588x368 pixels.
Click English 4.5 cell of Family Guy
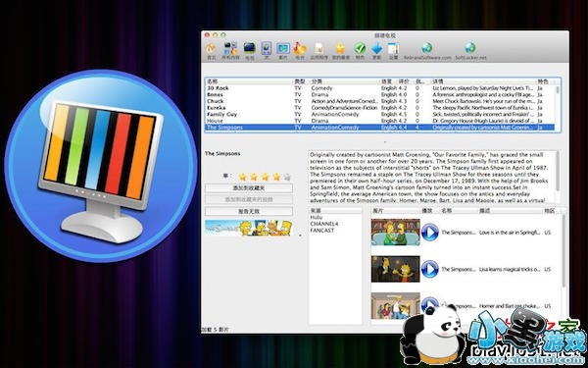(x=394, y=114)
